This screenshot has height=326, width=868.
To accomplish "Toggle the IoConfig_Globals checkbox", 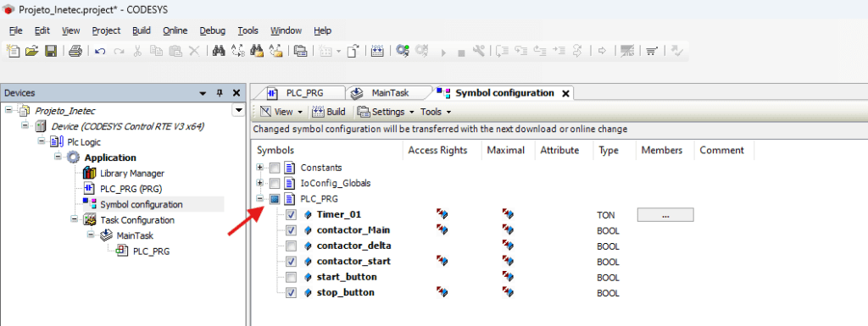I will coord(275,183).
